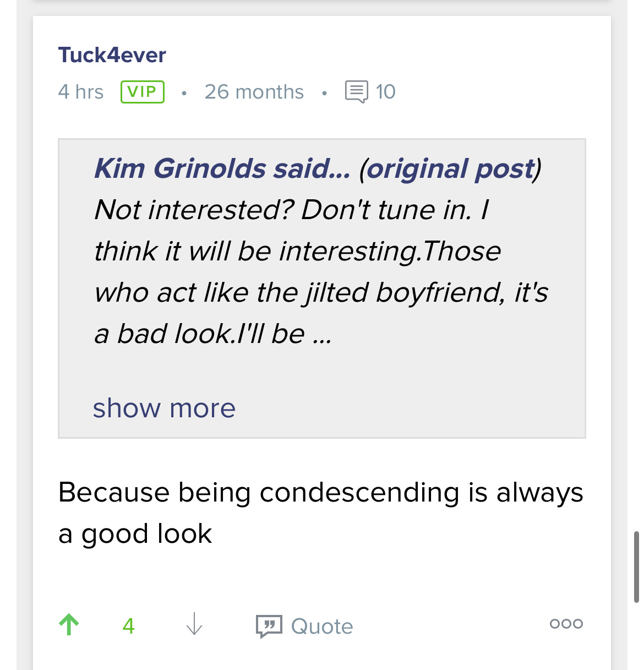This screenshot has width=644, height=670.
Task: Click the page scrollbar thumb
Action: 636,566
